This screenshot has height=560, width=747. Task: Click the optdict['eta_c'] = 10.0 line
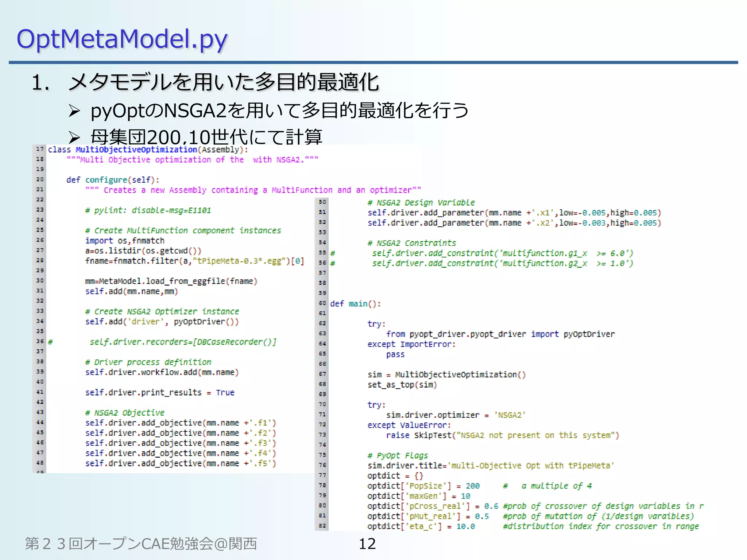(x=533, y=526)
